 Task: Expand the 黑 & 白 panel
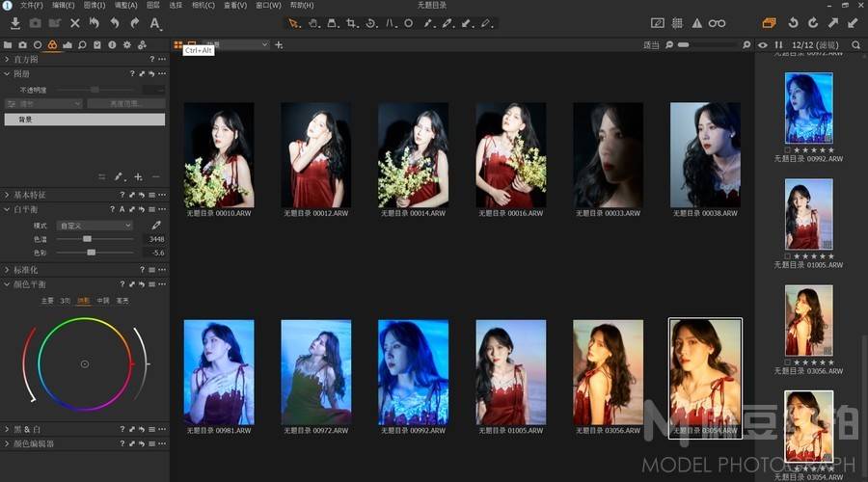pyautogui.click(x=7, y=429)
